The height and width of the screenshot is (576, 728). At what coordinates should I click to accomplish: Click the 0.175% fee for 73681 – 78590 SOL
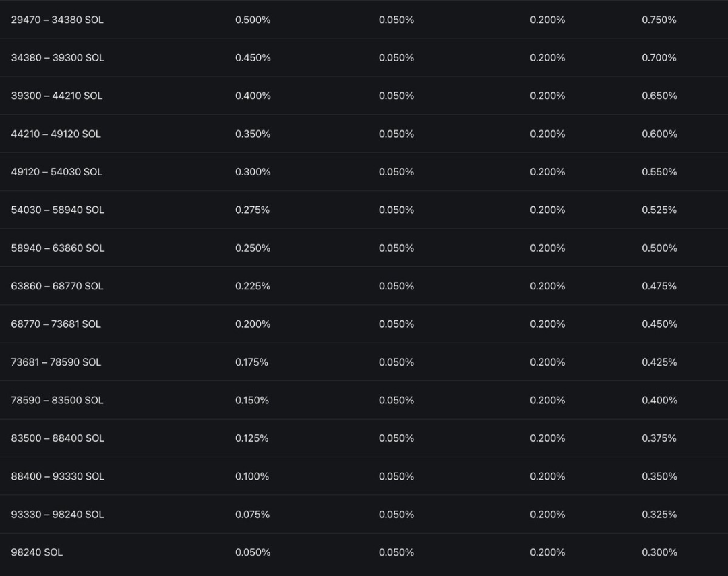(251, 362)
